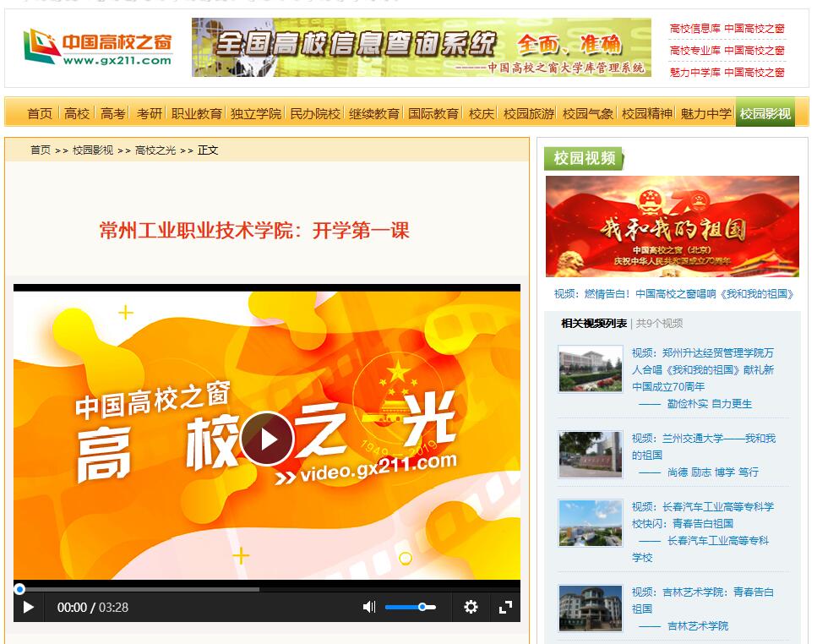Click the 兰州交通大学 video thumbnail
This screenshot has width=817, height=644.
(x=591, y=455)
